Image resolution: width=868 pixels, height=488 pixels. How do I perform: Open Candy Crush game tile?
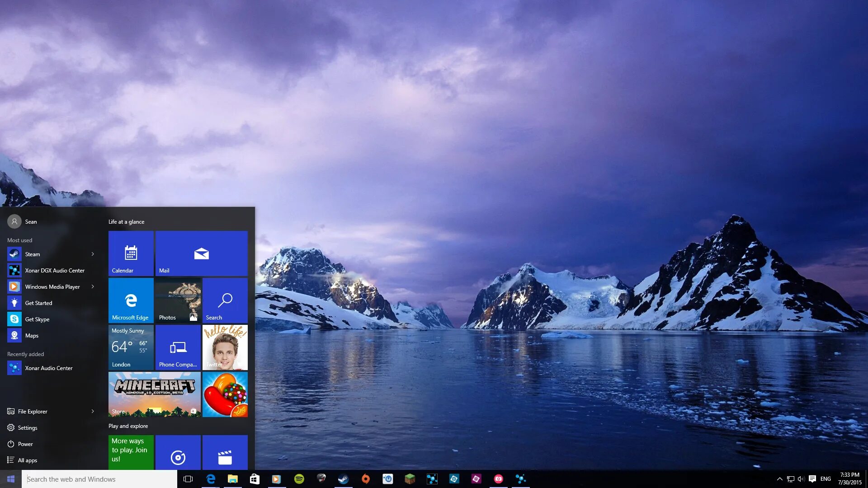[225, 394]
